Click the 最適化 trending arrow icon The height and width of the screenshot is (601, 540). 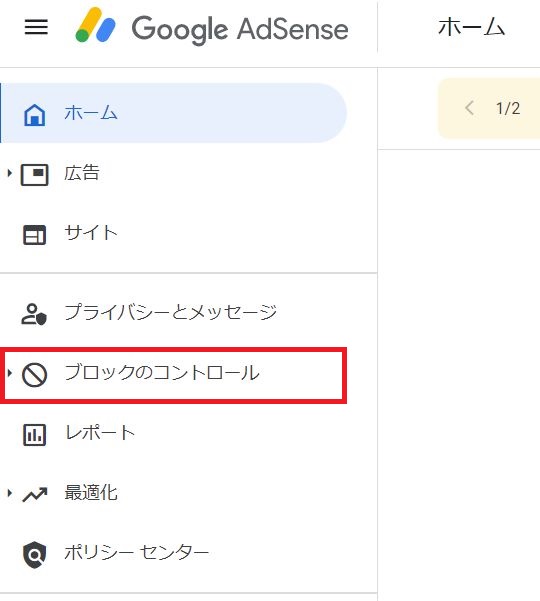(35, 494)
